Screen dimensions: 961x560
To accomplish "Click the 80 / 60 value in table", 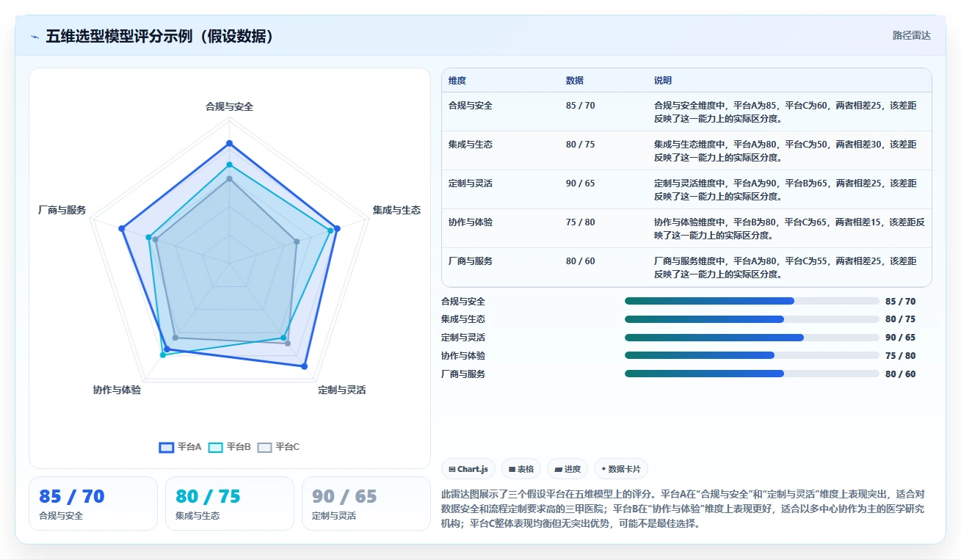I will click(581, 261).
